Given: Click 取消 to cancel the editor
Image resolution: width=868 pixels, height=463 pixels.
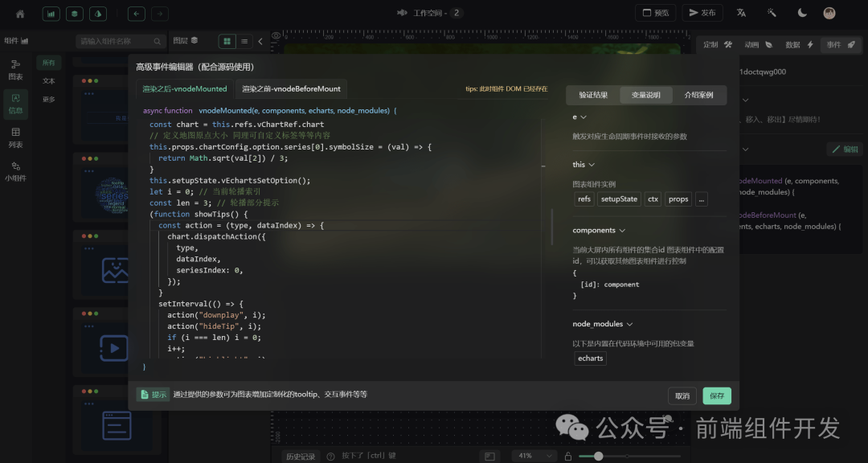Looking at the screenshot, I should click(x=682, y=396).
